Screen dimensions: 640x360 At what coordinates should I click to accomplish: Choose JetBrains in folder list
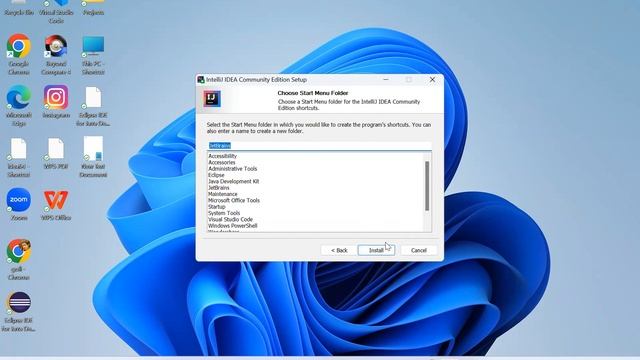pyautogui.click(x=219, y=188)
